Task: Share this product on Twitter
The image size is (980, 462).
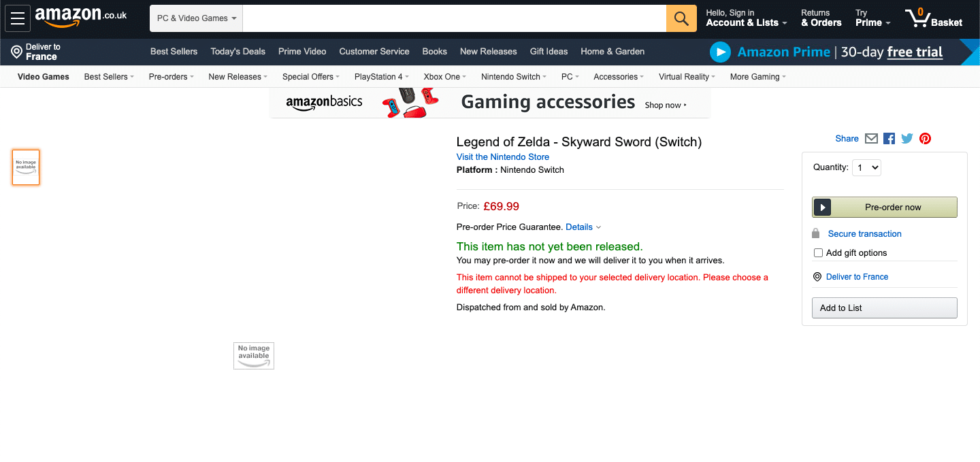Action: tap(907, 139)
